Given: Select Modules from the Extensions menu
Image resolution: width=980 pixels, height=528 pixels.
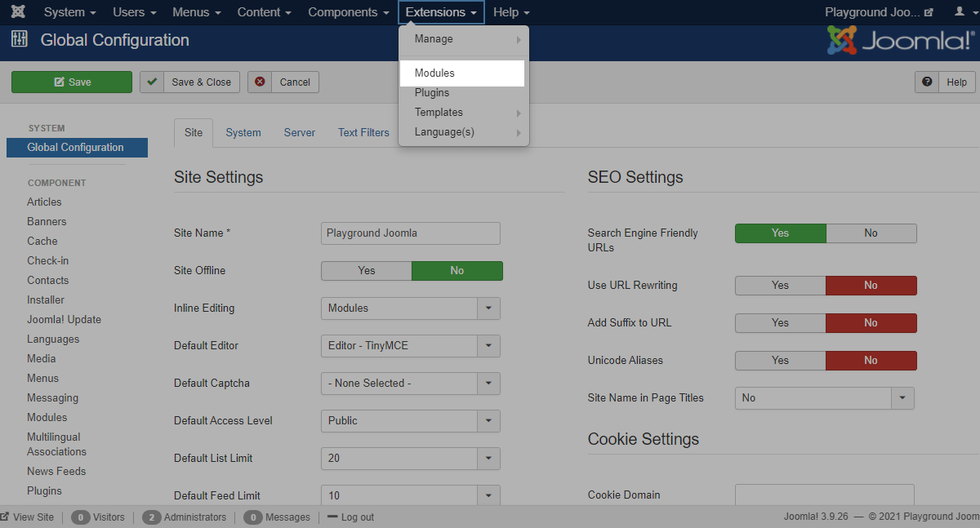Looking at the screenshot, I should (x=434, y=73).
